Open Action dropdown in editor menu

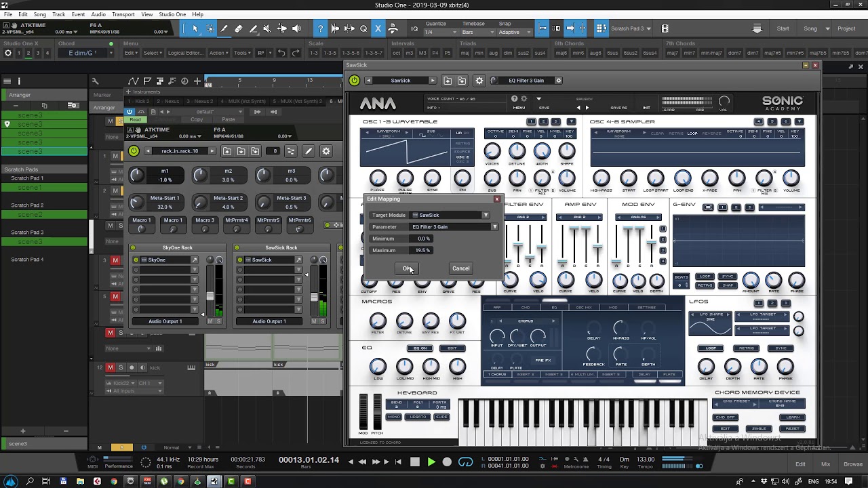click(x=218, y=53)
